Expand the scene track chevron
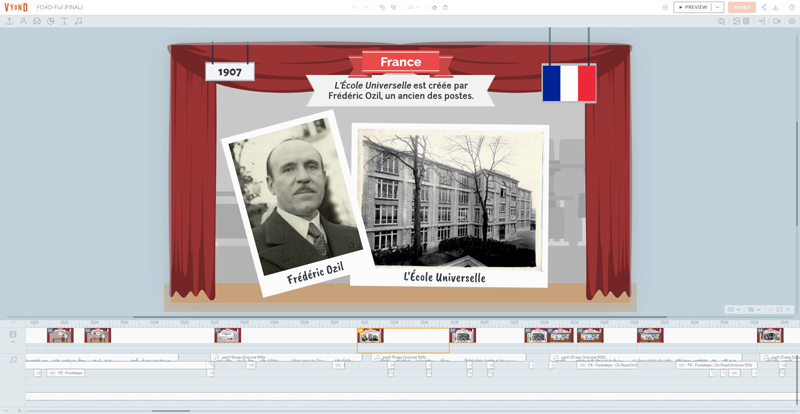Viewport: 800px width, 414px height. [13, 342]
